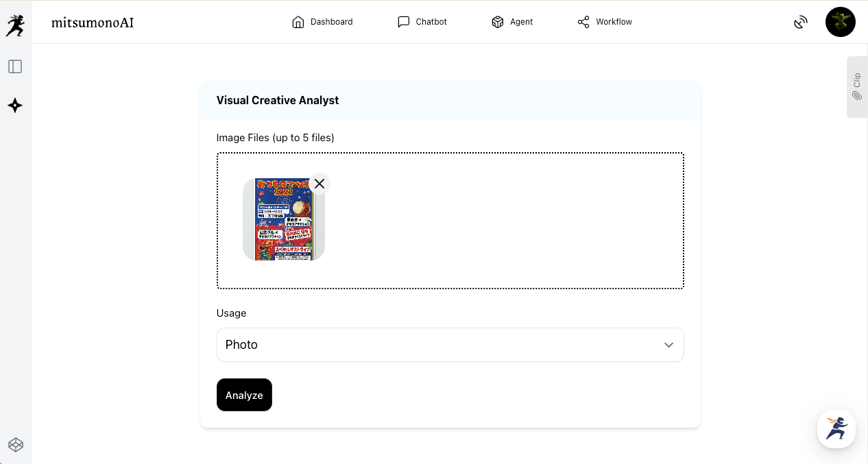Click the Agent cube icon
The height and width of the screenshot is (464, 868).
coord(498,22)
